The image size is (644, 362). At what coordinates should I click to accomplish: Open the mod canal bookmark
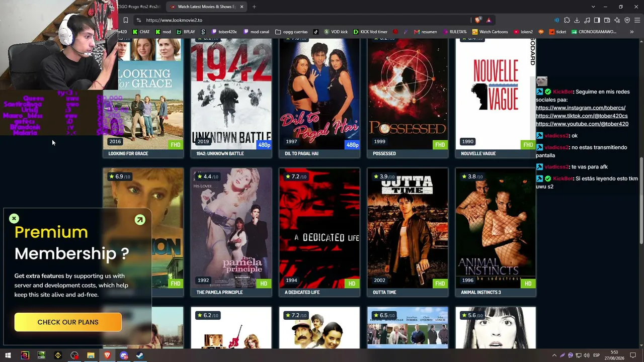[256, 32]
